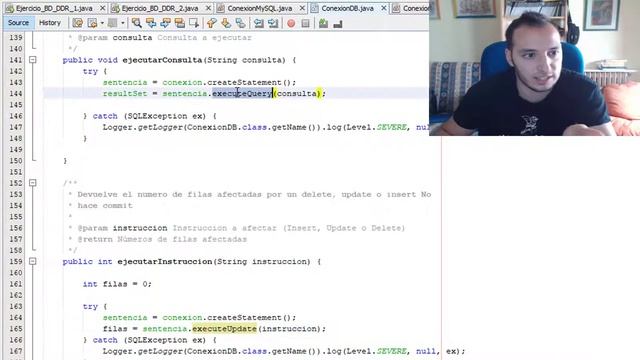This screenshot has height=360, width=640.
Task: Open the Ejercicio_BD_DDR_2.java tab
Action: pos(160,8)
